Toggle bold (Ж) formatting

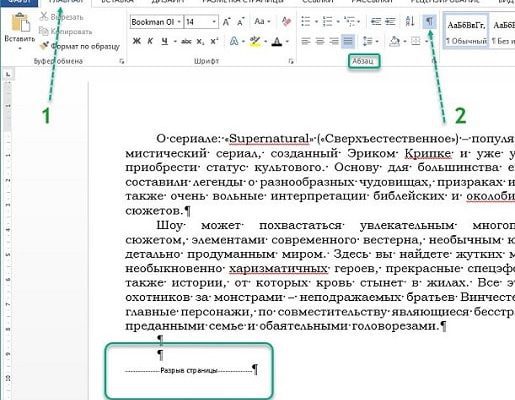coord(136,41)
